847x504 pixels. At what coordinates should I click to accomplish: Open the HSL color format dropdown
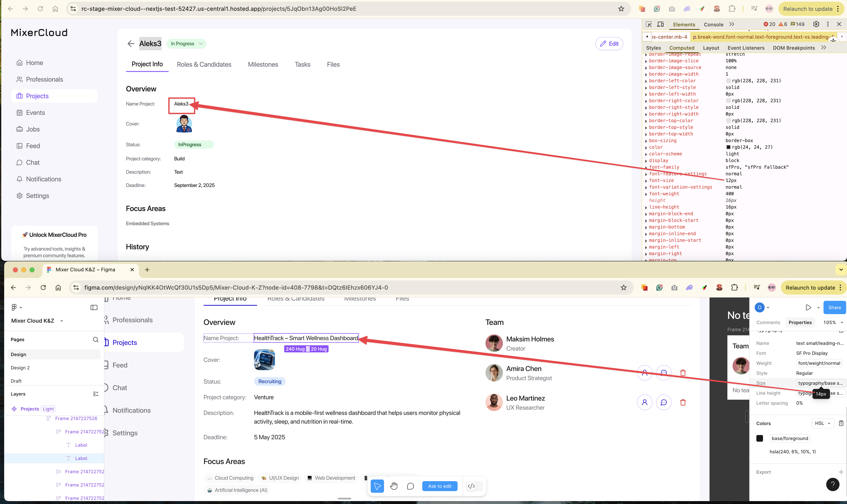[x=822, y=423]
